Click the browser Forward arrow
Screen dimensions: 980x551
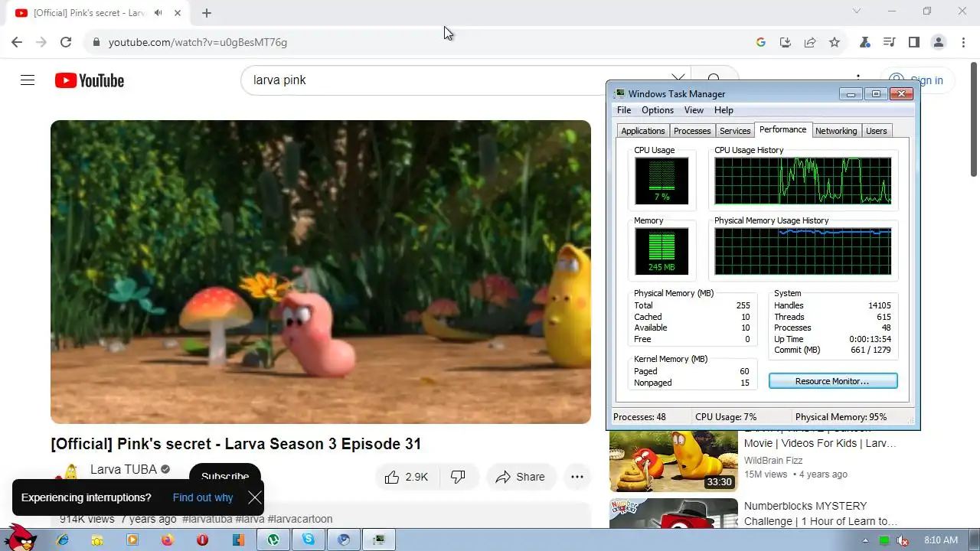tap(41, 42)
